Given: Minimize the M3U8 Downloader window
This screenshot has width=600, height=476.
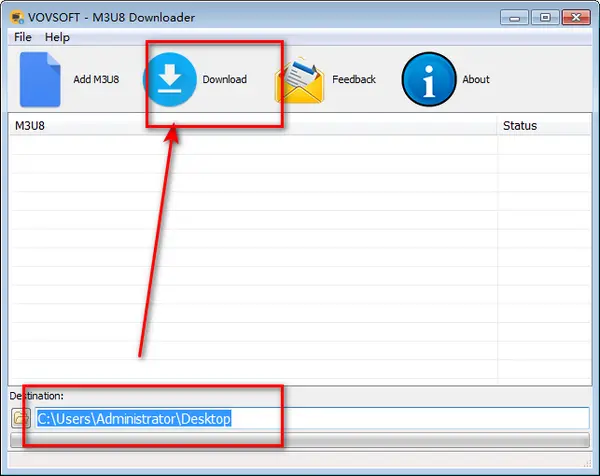Looking at the screenshot, I should coord(514,18).
